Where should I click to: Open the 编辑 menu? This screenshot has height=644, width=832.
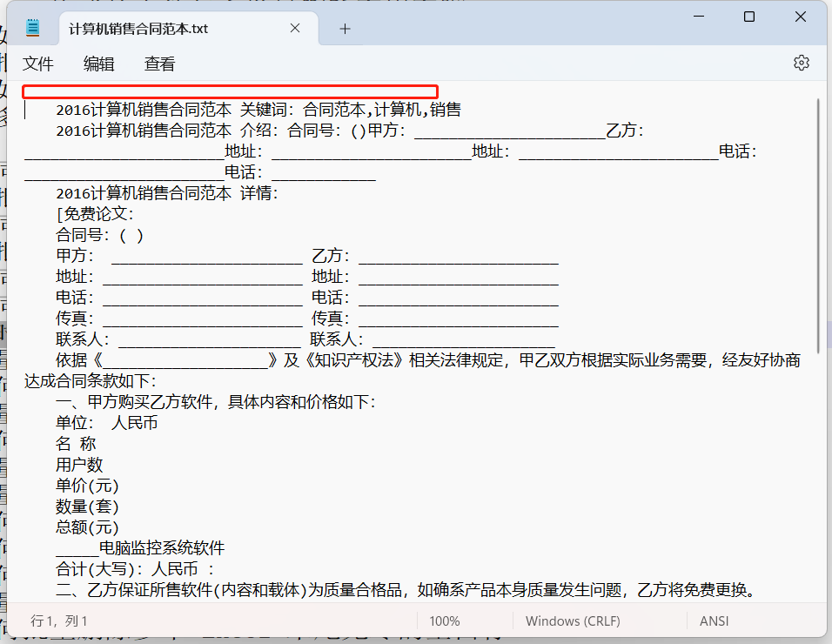98,64
